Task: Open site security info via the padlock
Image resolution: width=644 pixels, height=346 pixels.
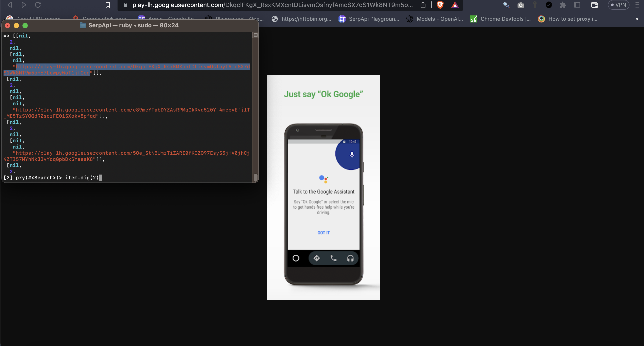Action: pos(125,5)
